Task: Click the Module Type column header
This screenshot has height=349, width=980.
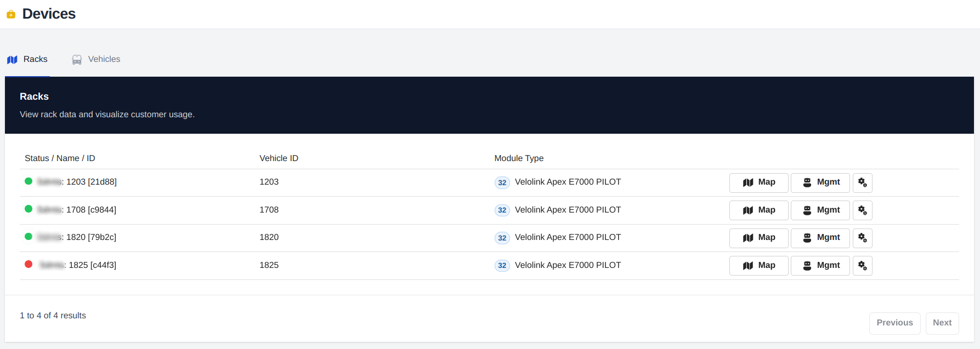Action: click(x=519, y=158)
